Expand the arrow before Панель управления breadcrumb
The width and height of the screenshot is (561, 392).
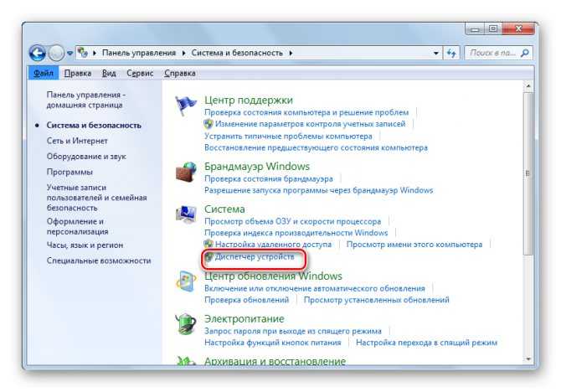click(95, 53)
